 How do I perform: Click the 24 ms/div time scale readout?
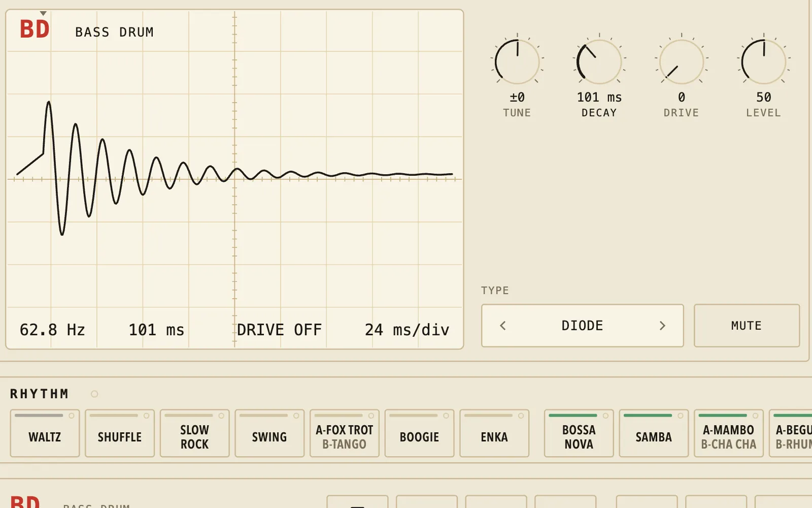(x=407, y=330)
